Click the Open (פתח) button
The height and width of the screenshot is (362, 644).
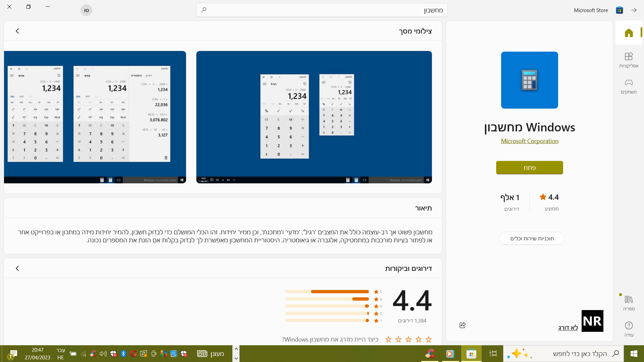click(529, 168)
